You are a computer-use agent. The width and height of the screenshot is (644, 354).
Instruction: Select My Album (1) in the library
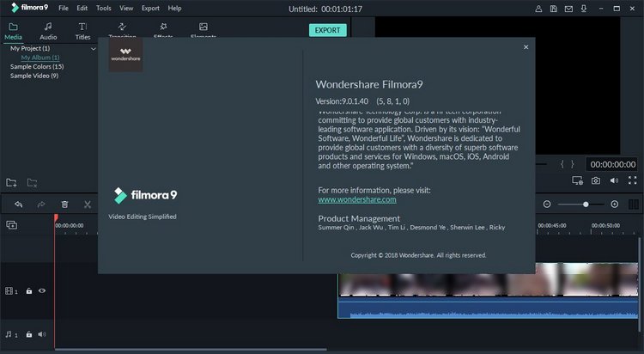point(40,58)
